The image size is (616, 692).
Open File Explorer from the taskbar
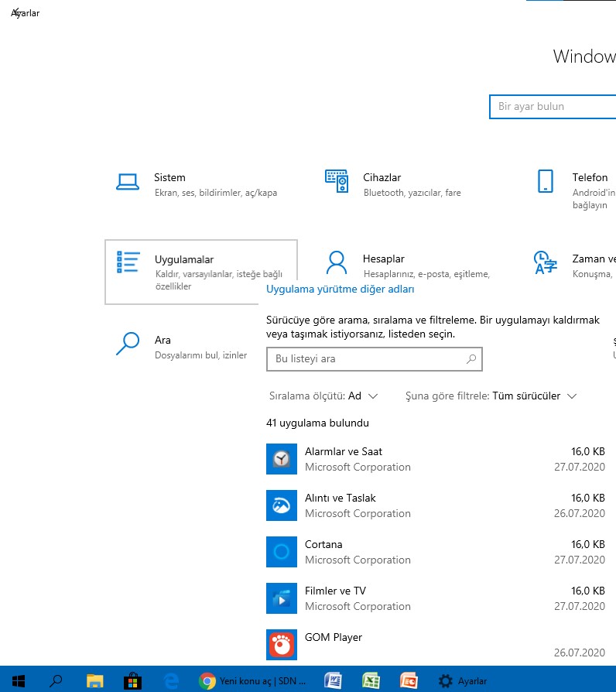[x=94, y=681]
